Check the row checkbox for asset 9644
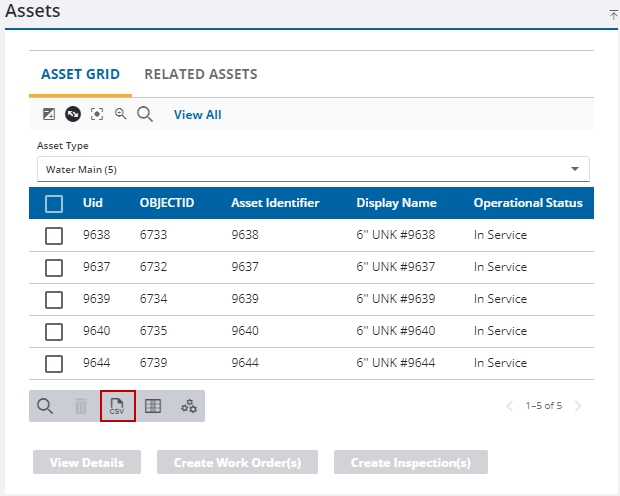The height and width of the screenshot is (496, 620). pyautogui.click(x=54, y=363)
